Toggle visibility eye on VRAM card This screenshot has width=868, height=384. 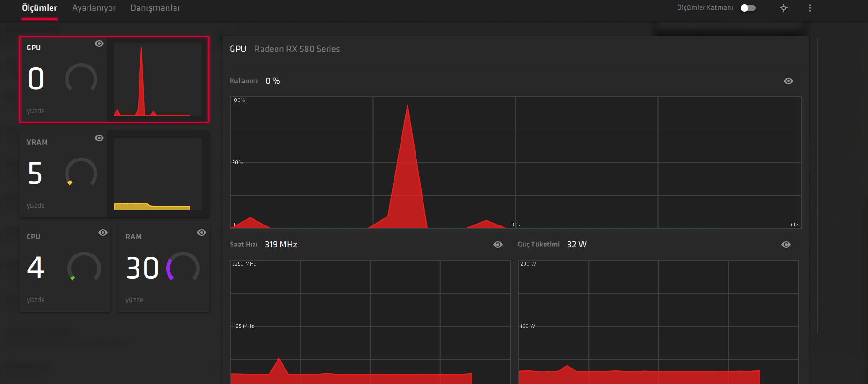pyautogui.click(x=99, y=138)
